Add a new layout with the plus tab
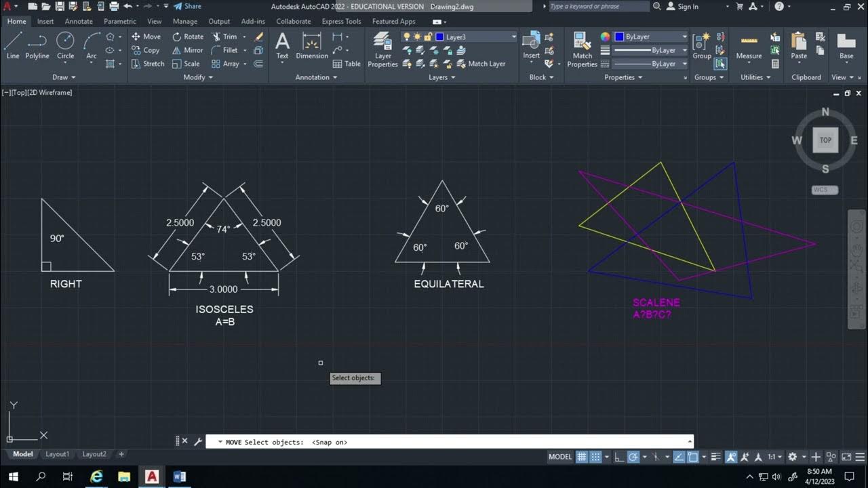 coord(121,454)
